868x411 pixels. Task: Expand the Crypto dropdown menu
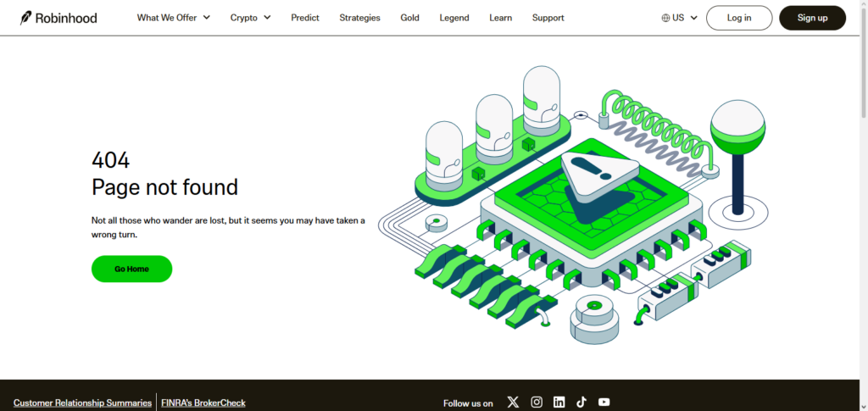[x=250, y=18]
